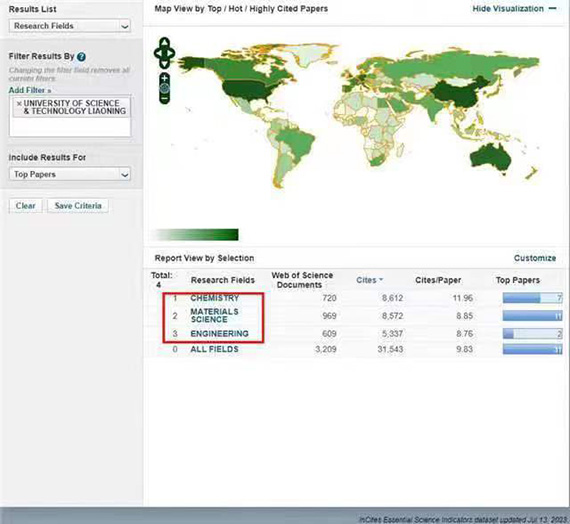Open the CHEMISTRY research field row

click(214, 298)
